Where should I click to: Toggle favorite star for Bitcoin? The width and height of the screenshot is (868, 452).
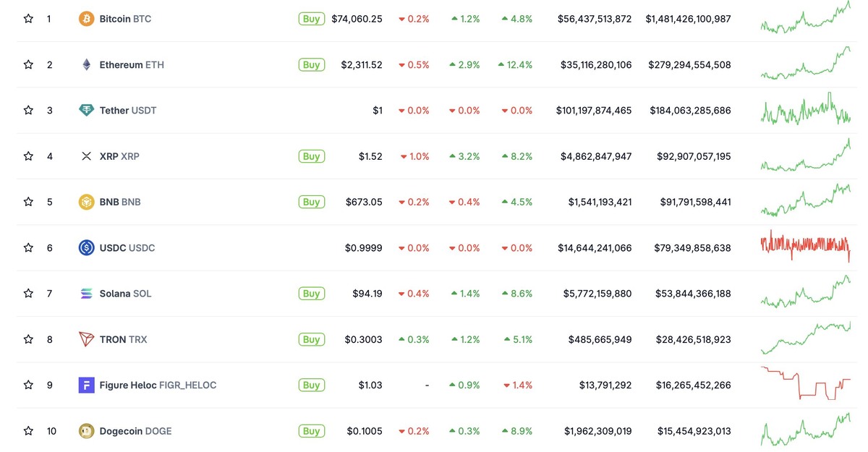[x=28, y=19]
